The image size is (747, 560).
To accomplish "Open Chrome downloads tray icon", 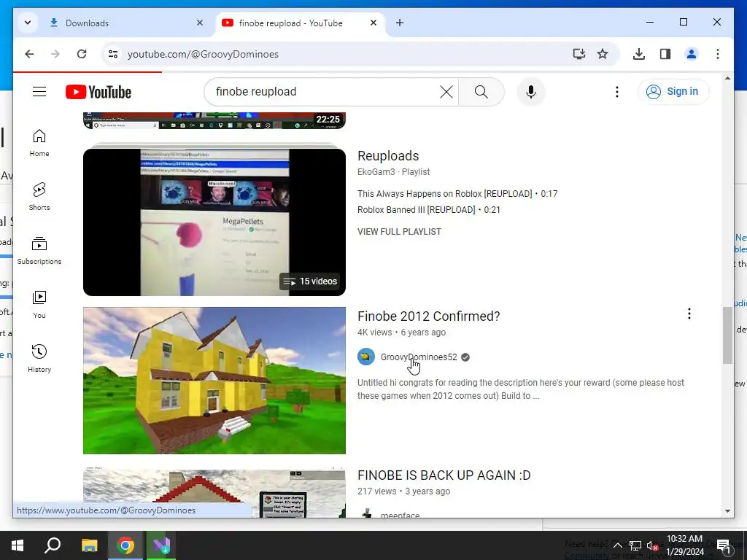I will 639,54.
